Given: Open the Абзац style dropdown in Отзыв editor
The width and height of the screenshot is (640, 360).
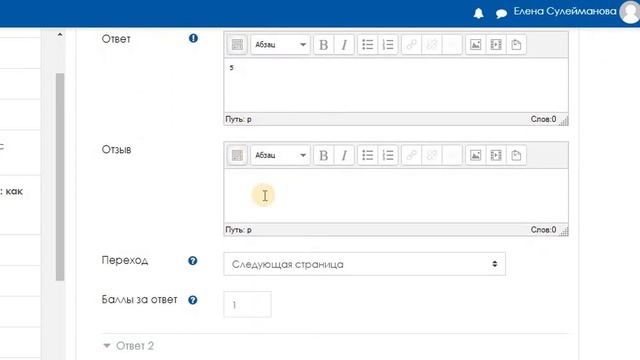Looking at the screenshot, I should coord(280,155).
